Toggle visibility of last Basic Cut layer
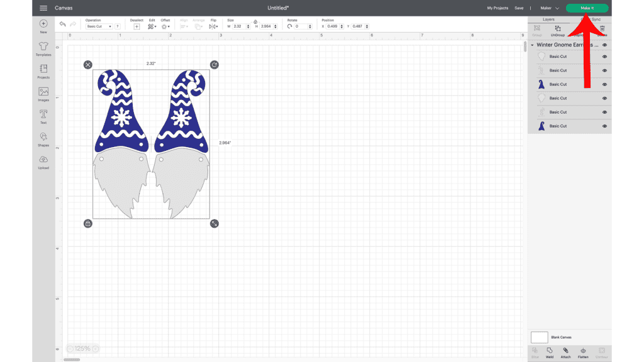The image size is (644, 362). [604, 126]
